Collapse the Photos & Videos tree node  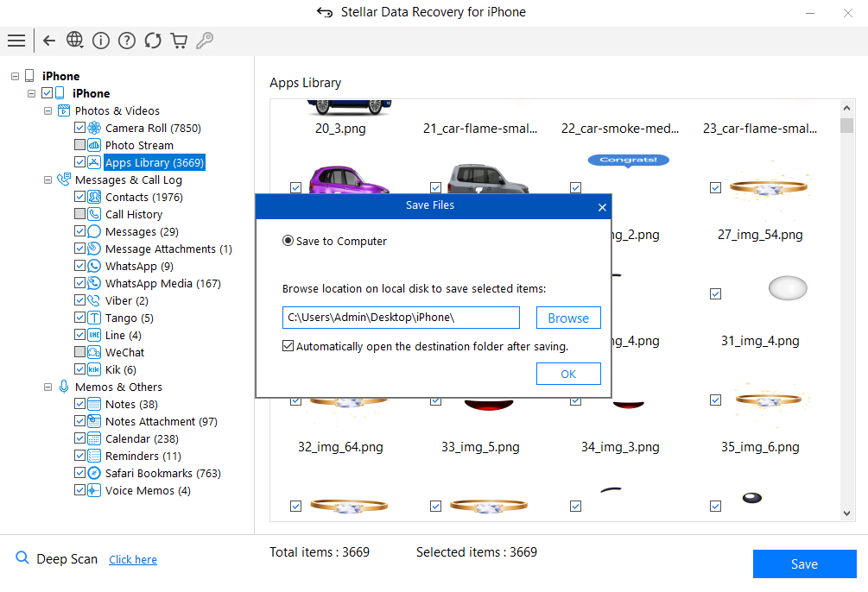tap(48, 110)
